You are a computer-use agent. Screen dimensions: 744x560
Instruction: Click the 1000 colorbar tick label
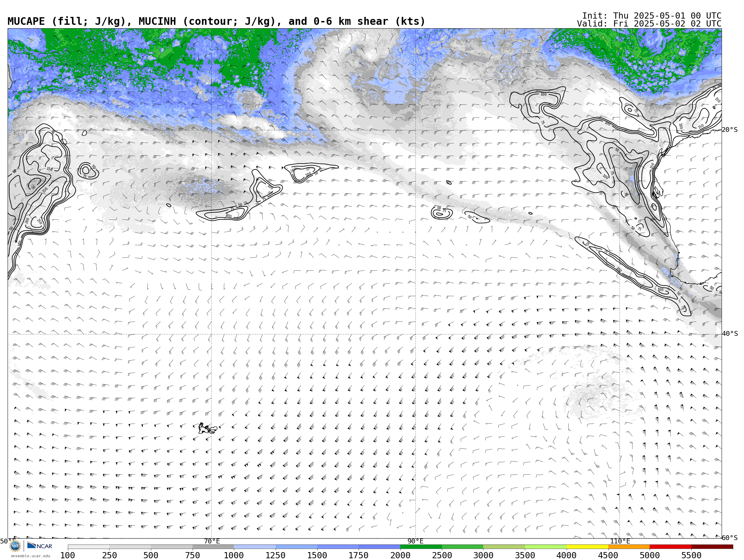[x=234, y=556]
